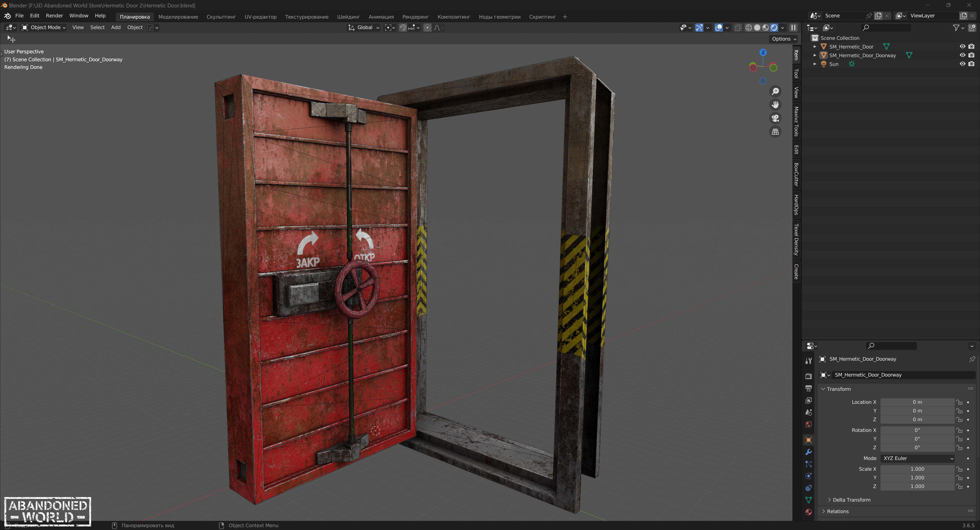Add a new collection in the outliner
980x530 pixels.
(x=972, y=27)
